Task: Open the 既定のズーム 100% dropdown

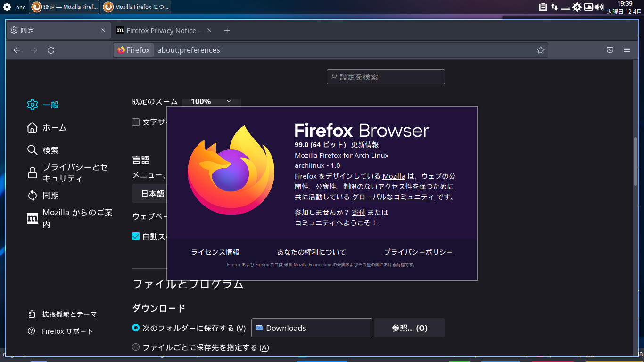Action: point(211,101)
